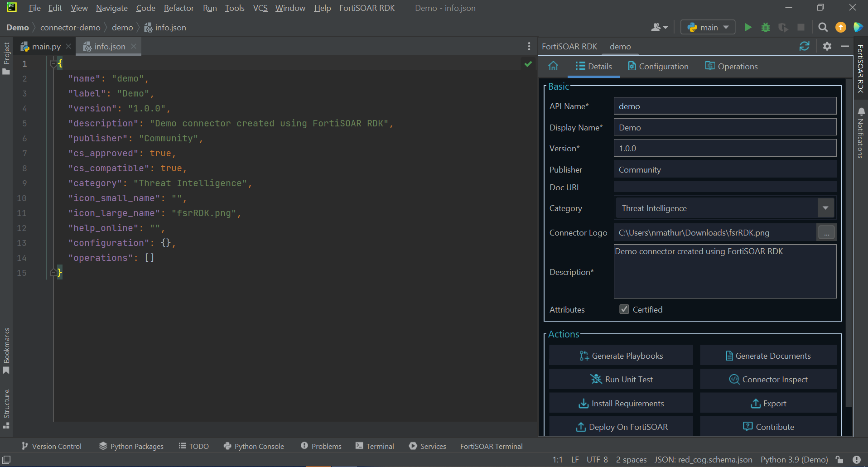Click the FortiSOAR RDK refresh icon
868x467 pixels.
coord(805,46)
